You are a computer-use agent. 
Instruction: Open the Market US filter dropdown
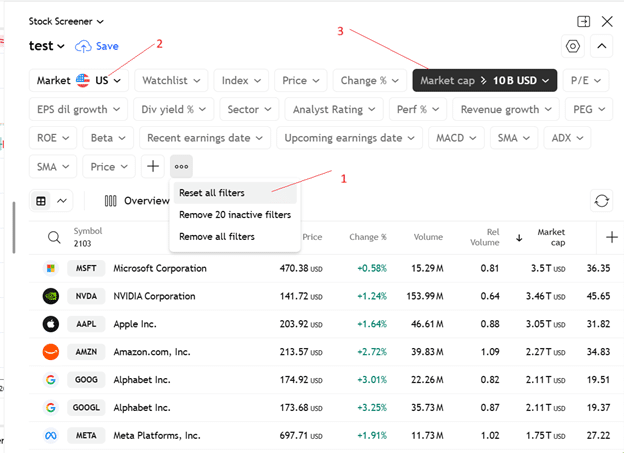pyautogui.click(x=81, y=80)
